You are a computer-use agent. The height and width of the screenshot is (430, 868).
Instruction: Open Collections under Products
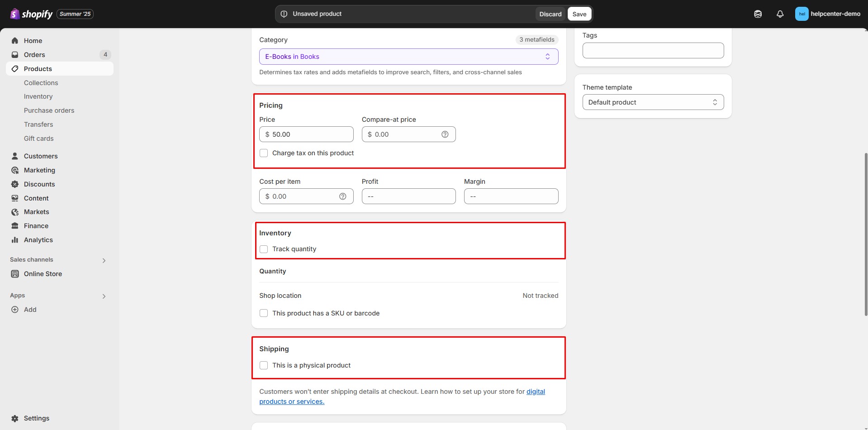[x=41, y=83]
